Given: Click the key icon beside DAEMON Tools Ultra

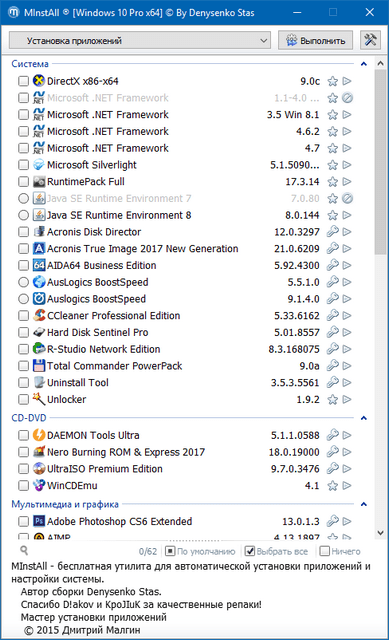Looking at the screenshot, I should click(333, 435).
